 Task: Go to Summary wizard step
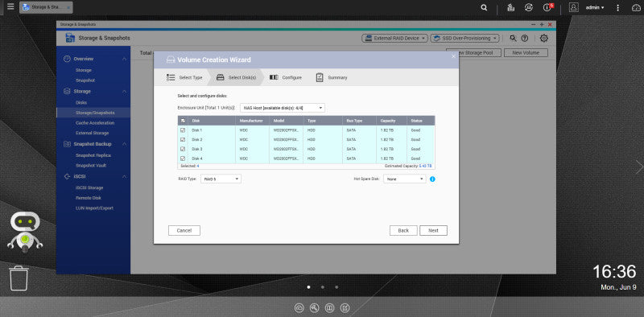click(x=332, y=77)
